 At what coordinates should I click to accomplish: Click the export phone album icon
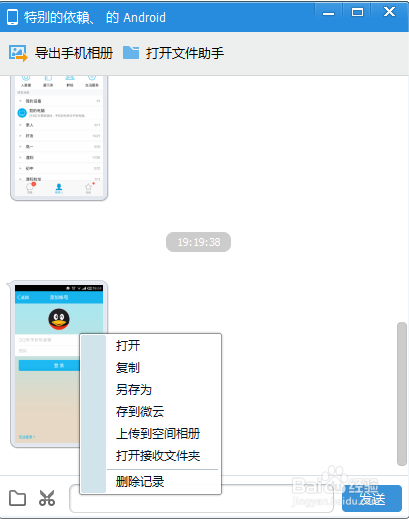tap(18, 53)
